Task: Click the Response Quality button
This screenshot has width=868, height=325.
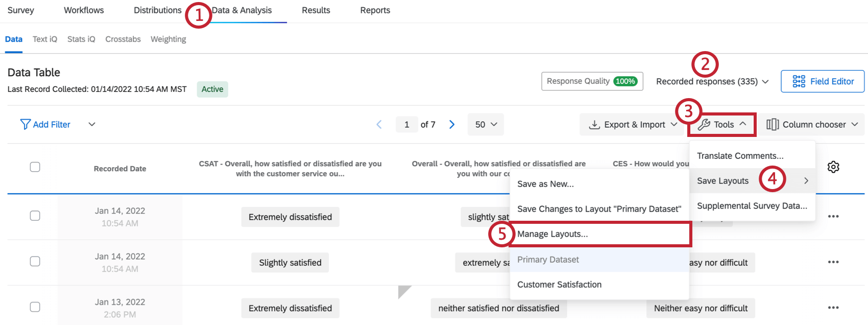Action: pos(592,81)
